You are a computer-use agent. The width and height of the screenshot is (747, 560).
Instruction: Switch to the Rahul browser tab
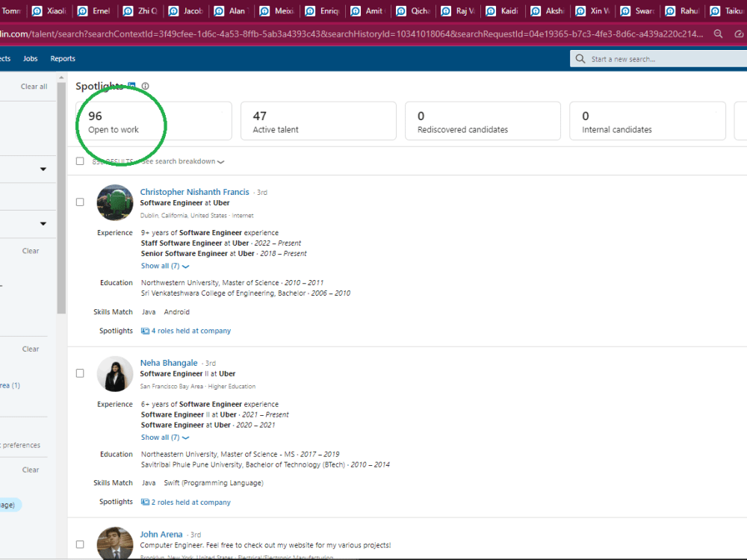click(684, 10)
